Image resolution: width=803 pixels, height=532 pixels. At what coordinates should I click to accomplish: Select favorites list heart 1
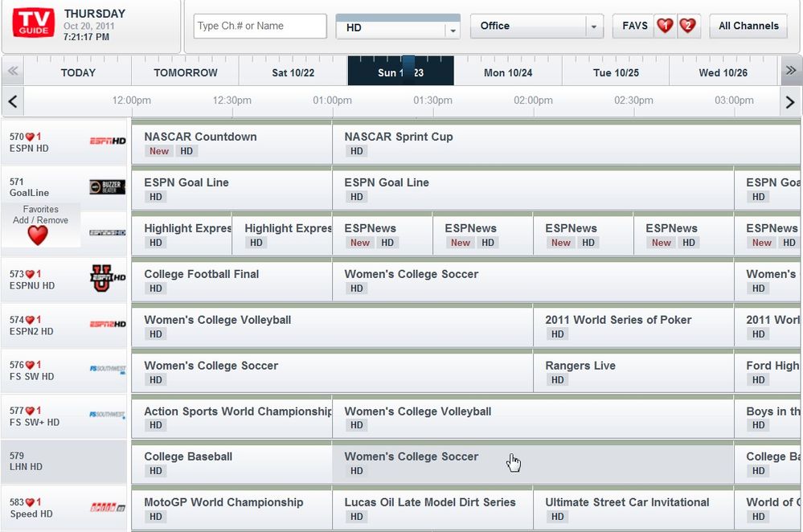(666, 26)
